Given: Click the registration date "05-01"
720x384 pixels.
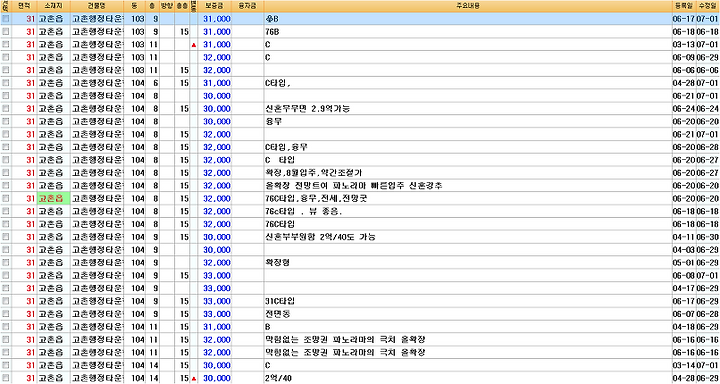Looking at the screenshot, I should (x=683, y=263).
